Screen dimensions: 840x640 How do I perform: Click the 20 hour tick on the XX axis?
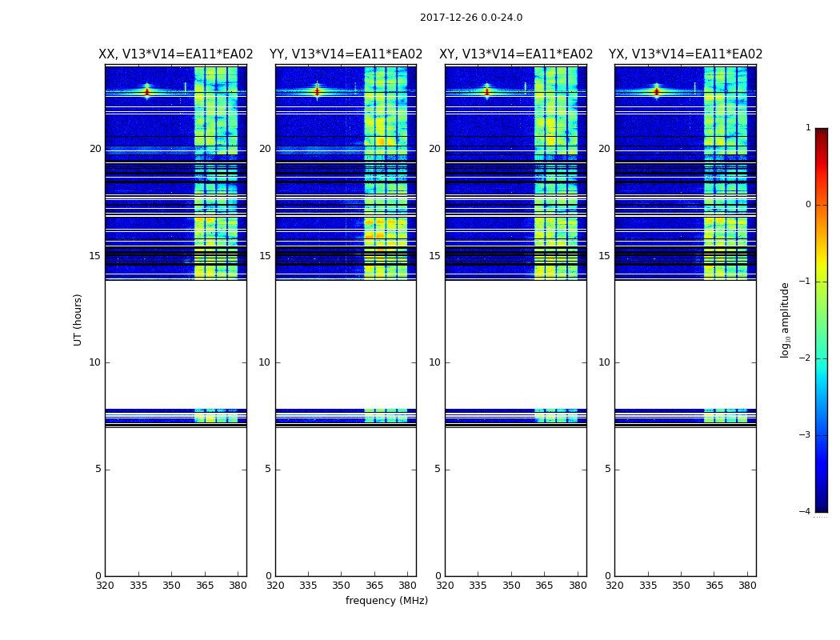tap(95, 149)
